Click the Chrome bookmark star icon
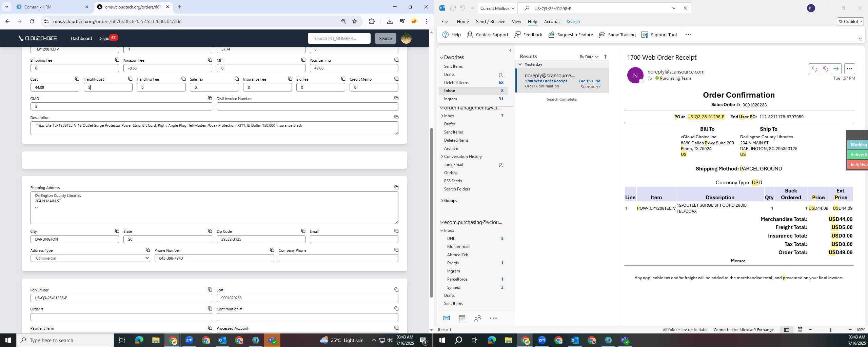This screenshot has height=347, width=868. click(355, 21)
